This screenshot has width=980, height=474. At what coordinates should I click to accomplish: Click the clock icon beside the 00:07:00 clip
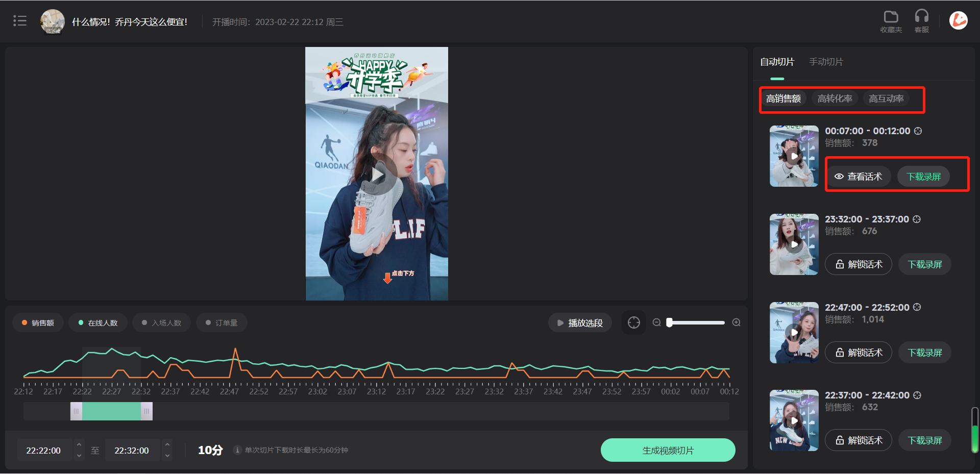pos(918,131)
